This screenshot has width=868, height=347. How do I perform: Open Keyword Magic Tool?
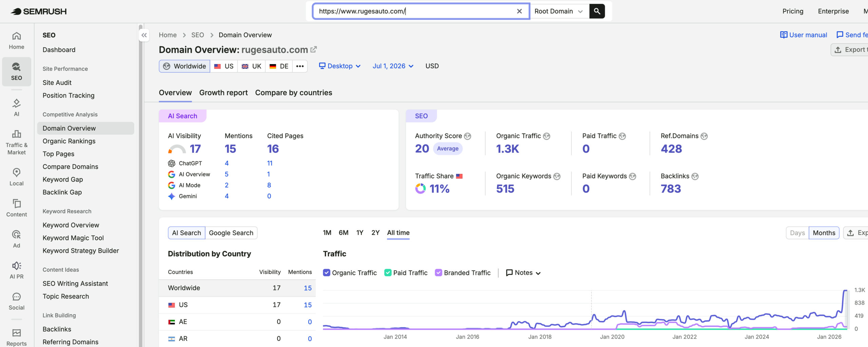pyautogui.click(x=73, y=238)
